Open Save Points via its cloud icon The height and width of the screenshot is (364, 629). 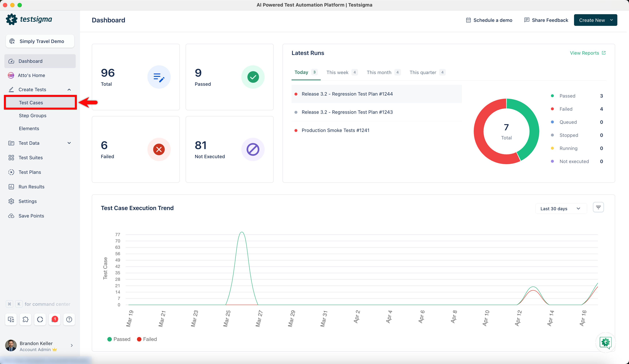click(x=11, y=216)
